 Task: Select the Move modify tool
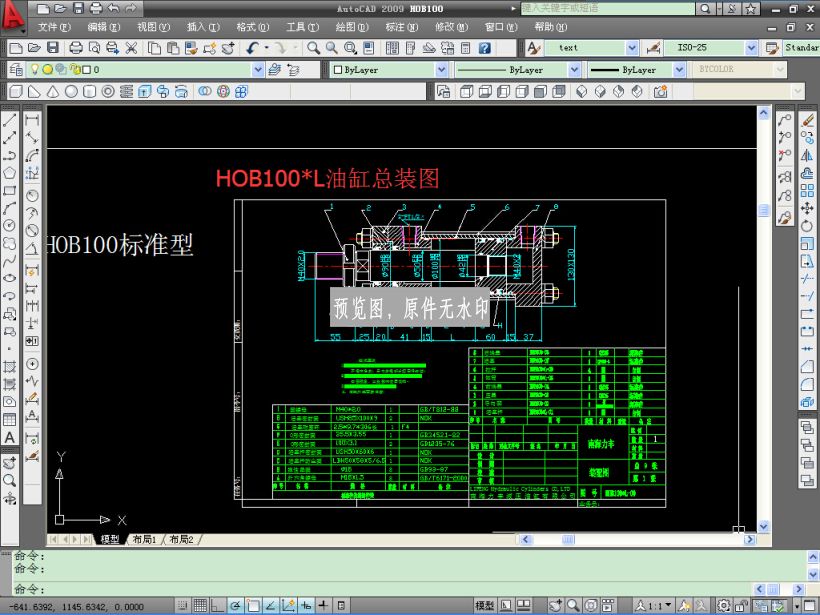(807, 208)
